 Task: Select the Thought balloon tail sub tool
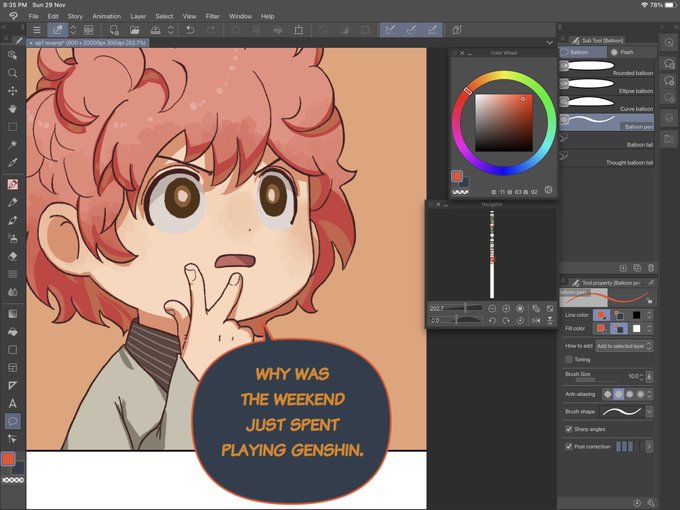(x=606, y=158)
